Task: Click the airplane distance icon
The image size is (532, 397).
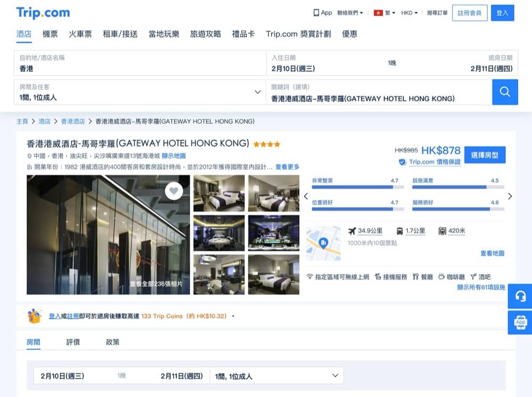Action: click(352, 231)
